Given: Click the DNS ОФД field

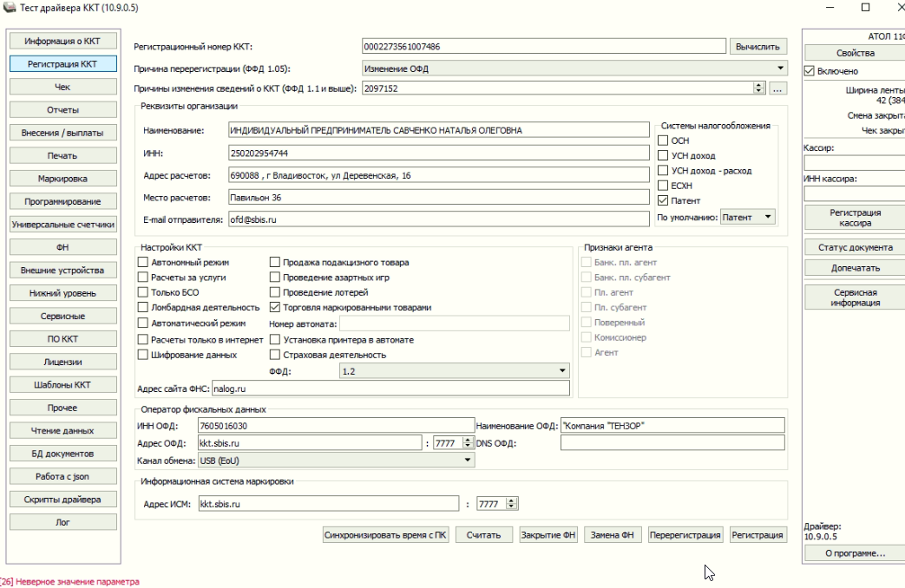Looking at the screenshot, I should [672, 443].
